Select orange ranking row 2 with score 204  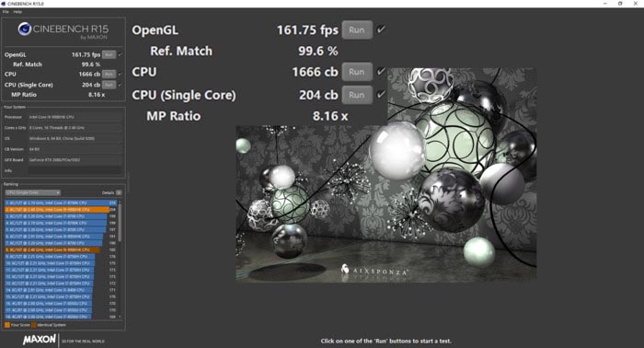(61, 210)
